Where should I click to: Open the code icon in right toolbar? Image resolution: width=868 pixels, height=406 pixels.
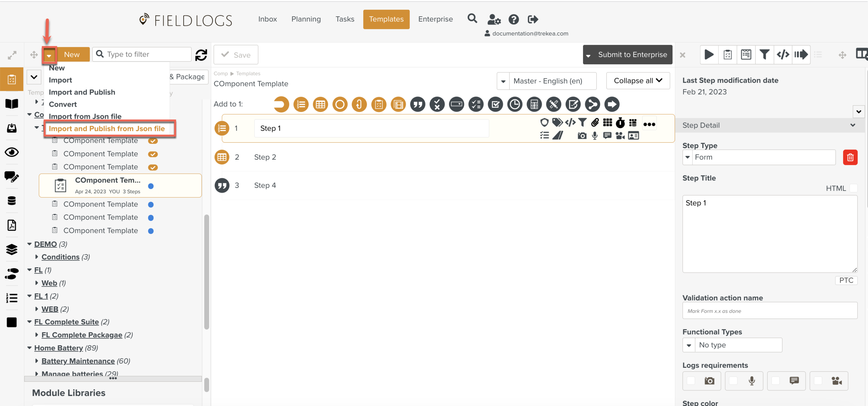pos(783,54)
